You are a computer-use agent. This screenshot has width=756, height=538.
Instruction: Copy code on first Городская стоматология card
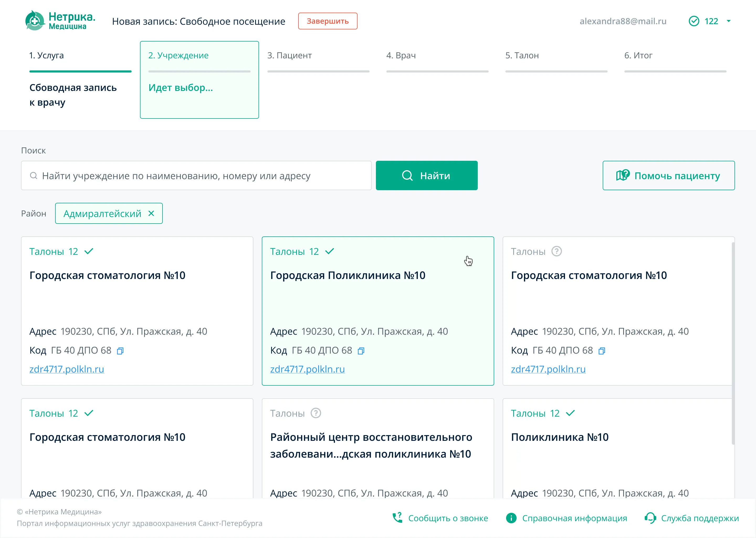click(120, 351)
